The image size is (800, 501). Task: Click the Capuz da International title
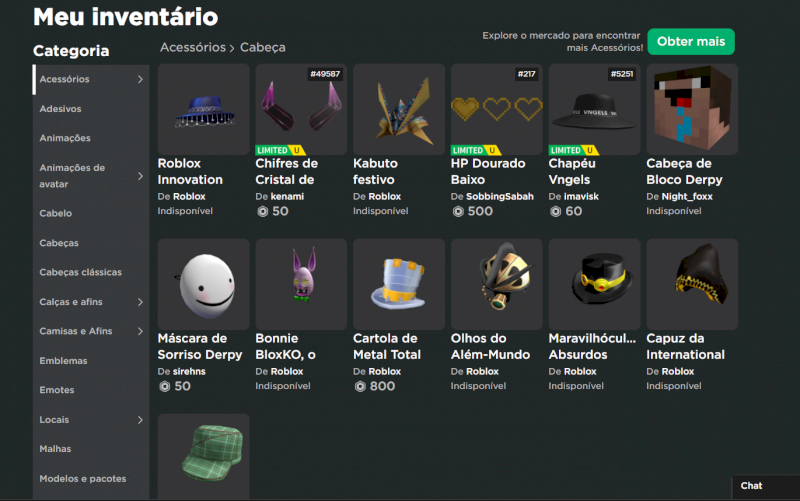[x=685, y=346]
